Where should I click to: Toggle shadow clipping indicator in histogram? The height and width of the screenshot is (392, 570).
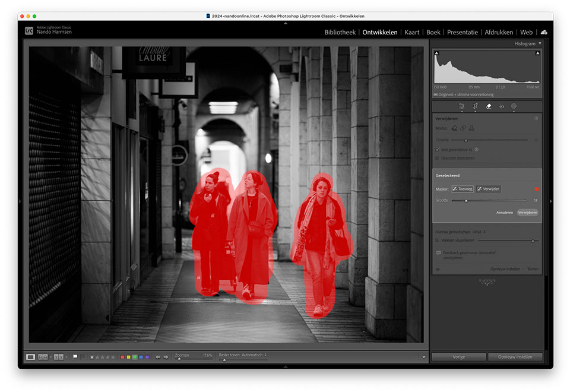436,53
